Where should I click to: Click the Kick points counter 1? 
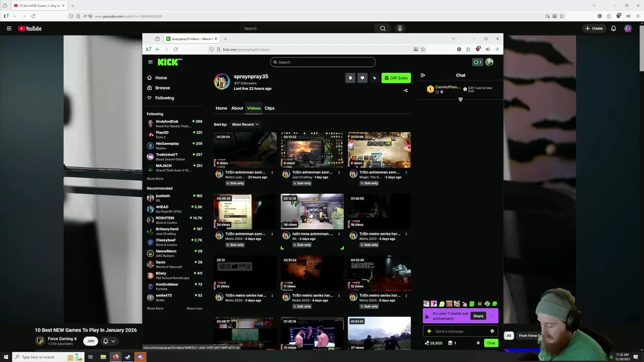[x=477, y=62]
